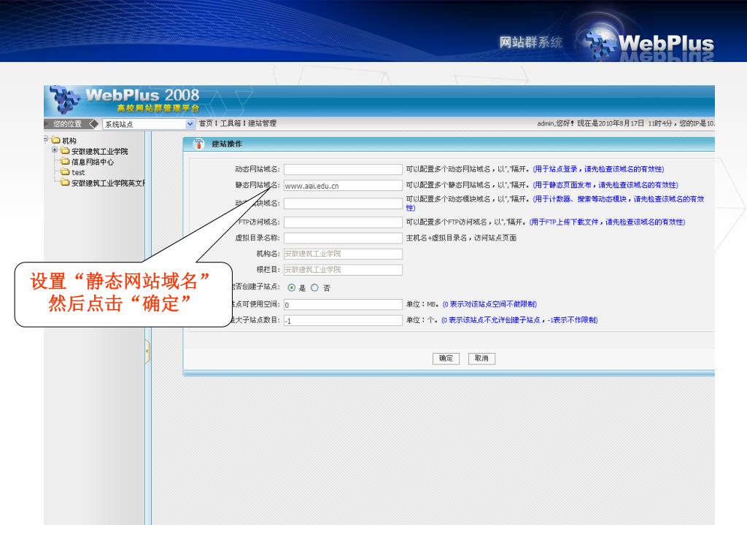The image size is (747, 560).
Task: Select 安徽建筑工业学院 tree item
Action: coord(99,152)
